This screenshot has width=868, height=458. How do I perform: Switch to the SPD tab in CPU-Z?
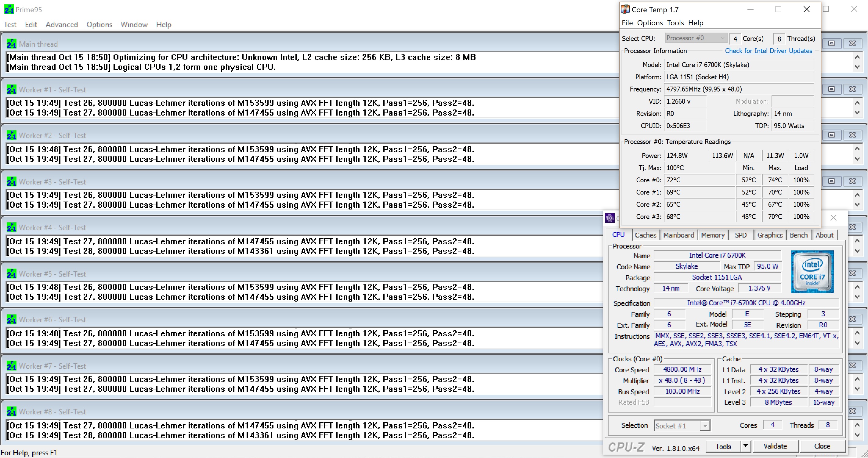point(741,235)
